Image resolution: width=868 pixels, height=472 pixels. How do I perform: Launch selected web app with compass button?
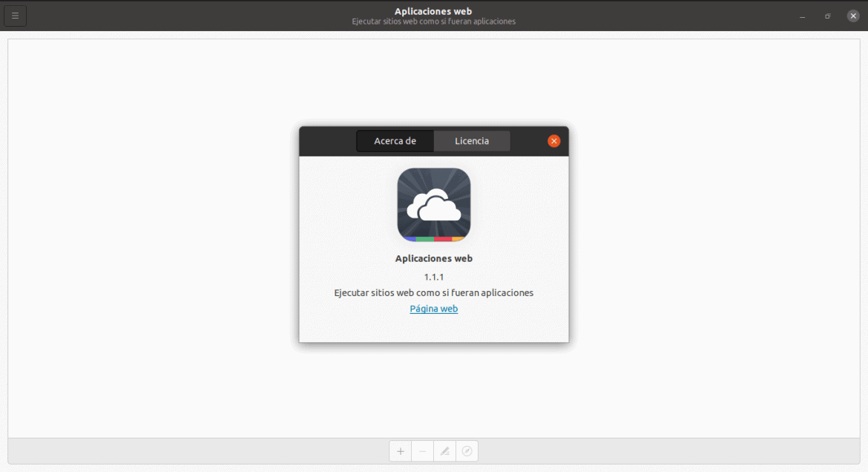point(467,451)
